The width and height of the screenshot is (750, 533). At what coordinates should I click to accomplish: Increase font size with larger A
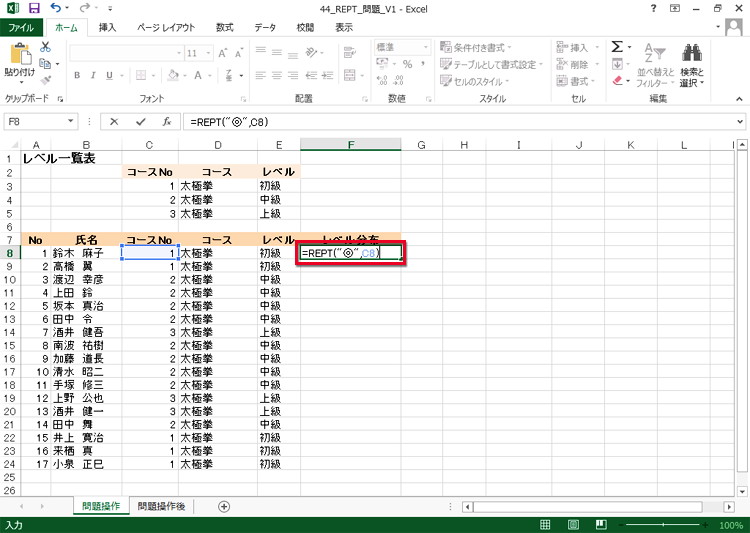click(222, 53)
